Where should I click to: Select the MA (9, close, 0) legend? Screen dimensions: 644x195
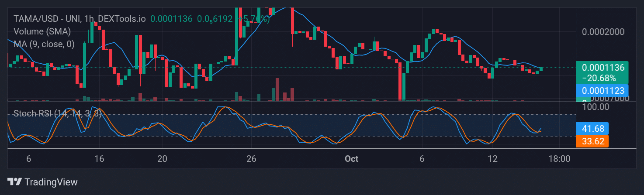tap(44, 44)
